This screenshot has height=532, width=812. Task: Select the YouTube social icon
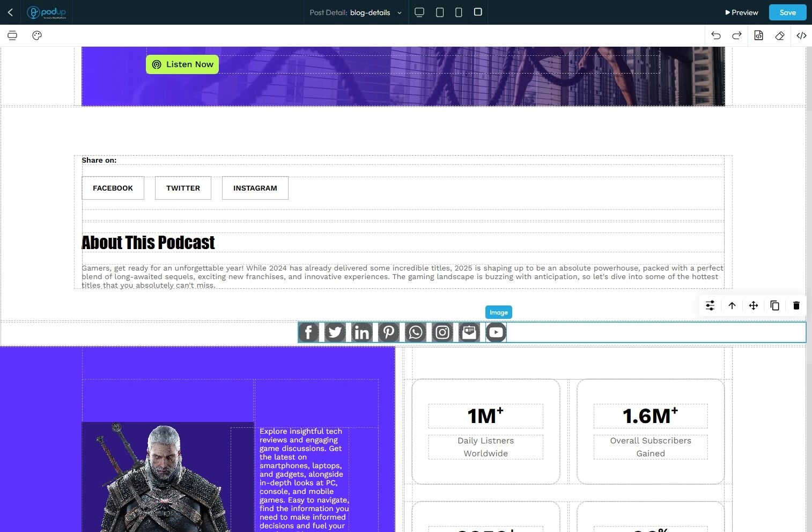(x=496, y=332)
